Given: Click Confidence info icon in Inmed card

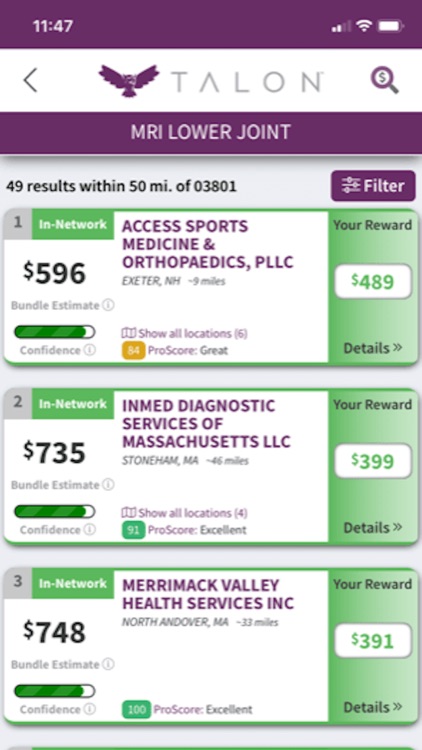Looking at the screenshot, I should point(89,529).
